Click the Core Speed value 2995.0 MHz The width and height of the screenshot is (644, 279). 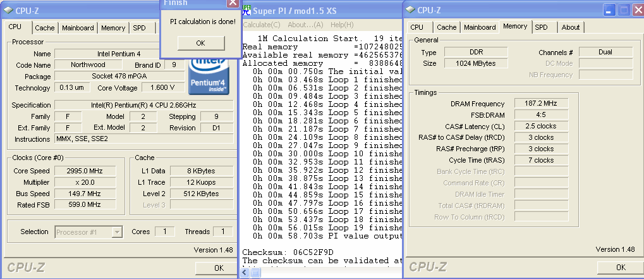pyautogui.click(x=85, y=171)
